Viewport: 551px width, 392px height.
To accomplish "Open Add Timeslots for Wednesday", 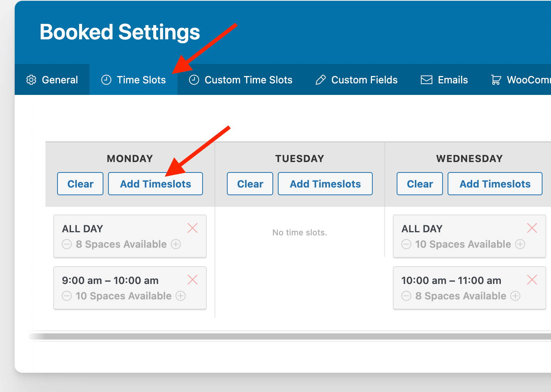I will click(495, 184).
